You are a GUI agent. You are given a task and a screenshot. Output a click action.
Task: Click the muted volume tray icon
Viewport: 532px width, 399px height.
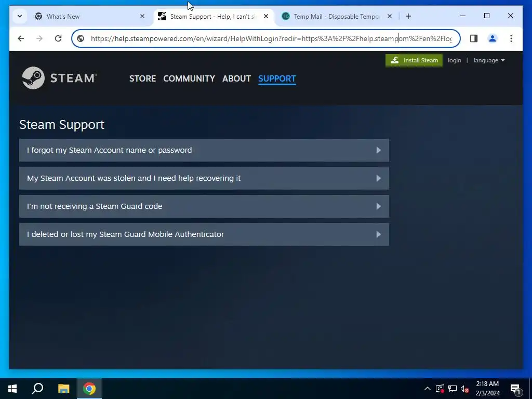[x=464, y=389]
